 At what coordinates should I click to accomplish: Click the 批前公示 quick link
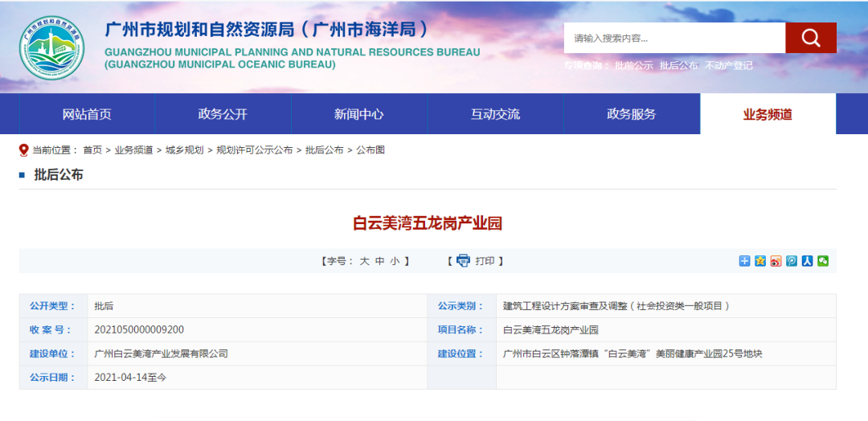633,66
